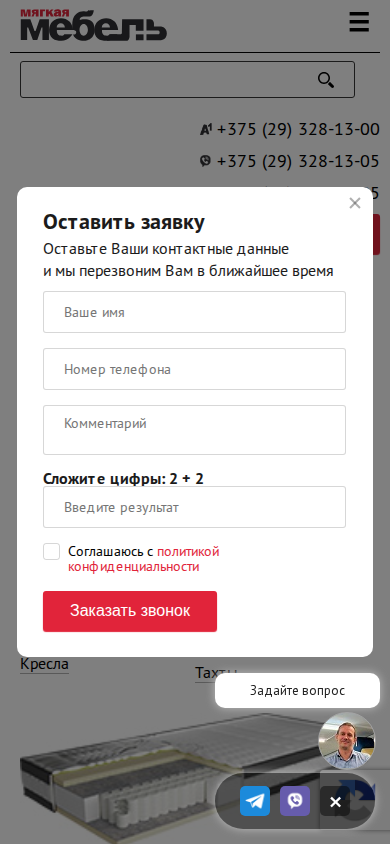Call the A1 number +375 (29) 328-13-00
The image size is (390, 844).
coord(298,130)
